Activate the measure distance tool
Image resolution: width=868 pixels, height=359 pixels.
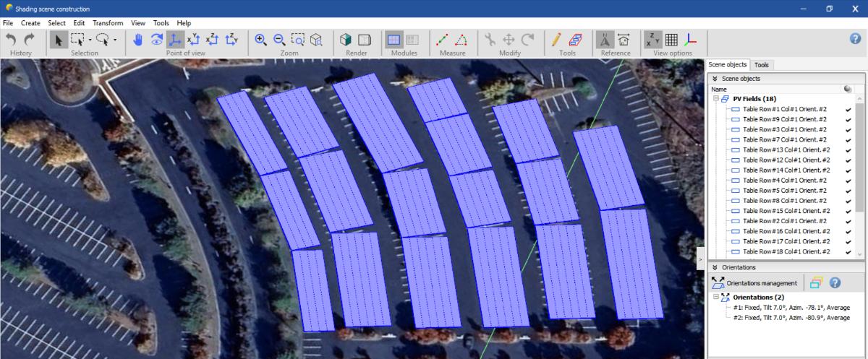[442, 40]
